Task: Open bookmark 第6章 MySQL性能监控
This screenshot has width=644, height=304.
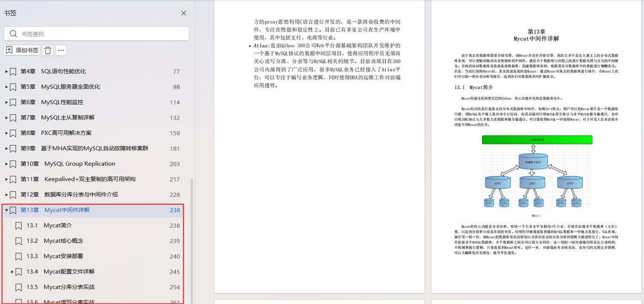Action: (52, 102)
